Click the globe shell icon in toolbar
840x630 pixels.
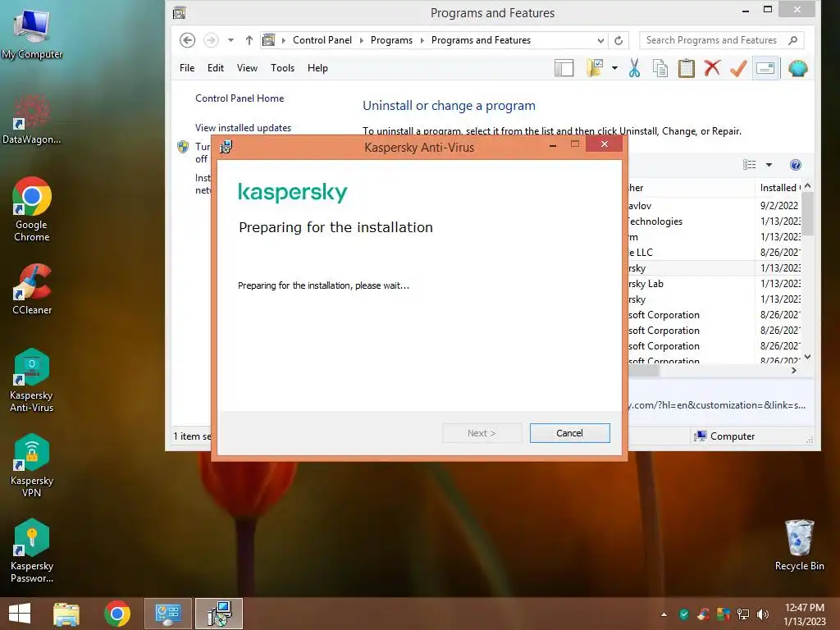click(x=797, y=69)
